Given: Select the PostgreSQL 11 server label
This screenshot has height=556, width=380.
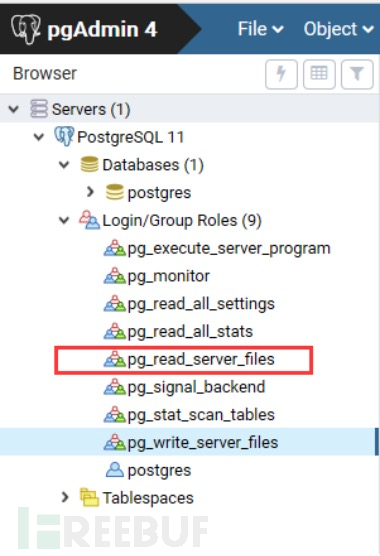Looking at the screenshot, I should click(x=130, y=137).
